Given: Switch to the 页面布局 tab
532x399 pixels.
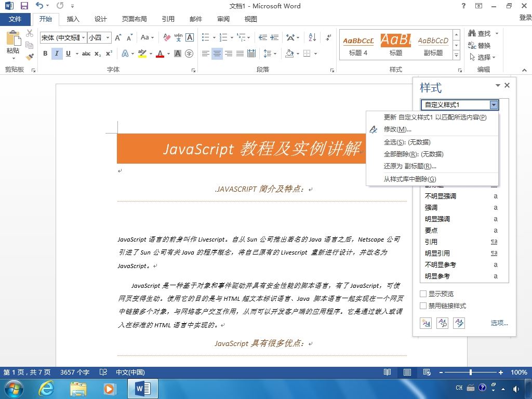Looking at the screenshot, I should point(135,19).
